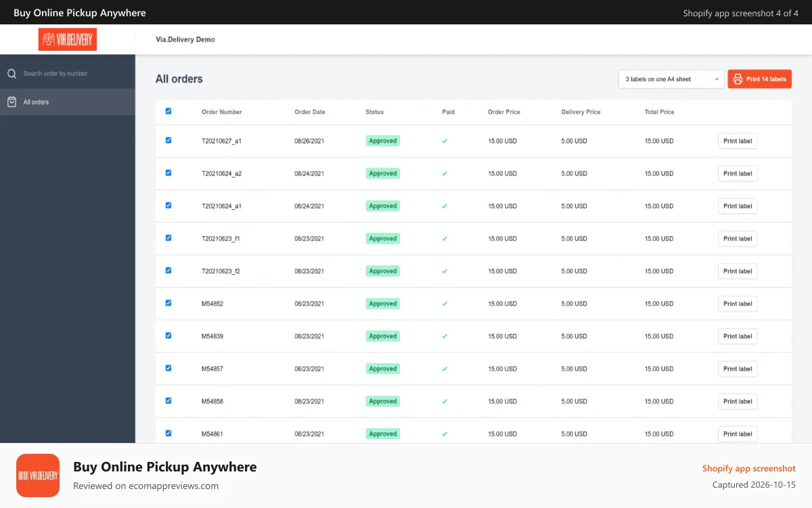Click the Approved status badge for M54861
Screen dimensions: 812x508
383,433
